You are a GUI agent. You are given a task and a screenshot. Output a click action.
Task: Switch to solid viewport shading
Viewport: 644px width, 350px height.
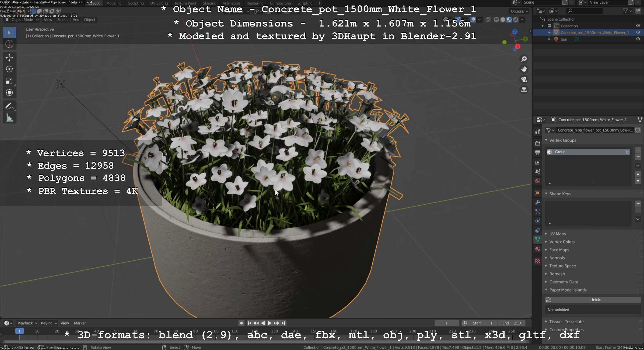point(503,20)
